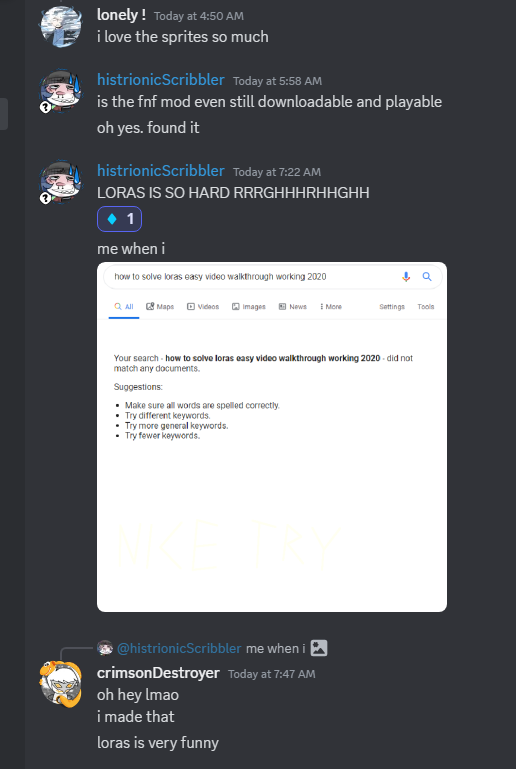Click Tools in the search image
Image resolution: width=516 pixels, height=769 pixels.
[x=426, y=307]
